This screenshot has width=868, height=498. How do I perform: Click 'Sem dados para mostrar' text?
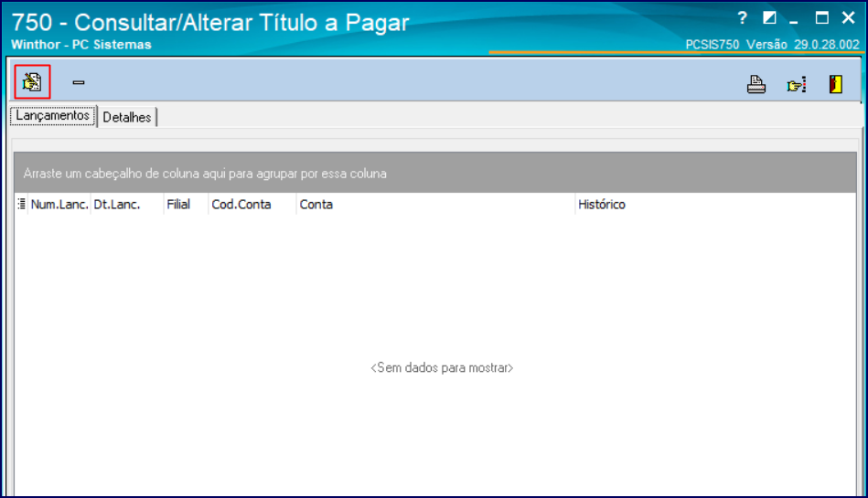442,368
